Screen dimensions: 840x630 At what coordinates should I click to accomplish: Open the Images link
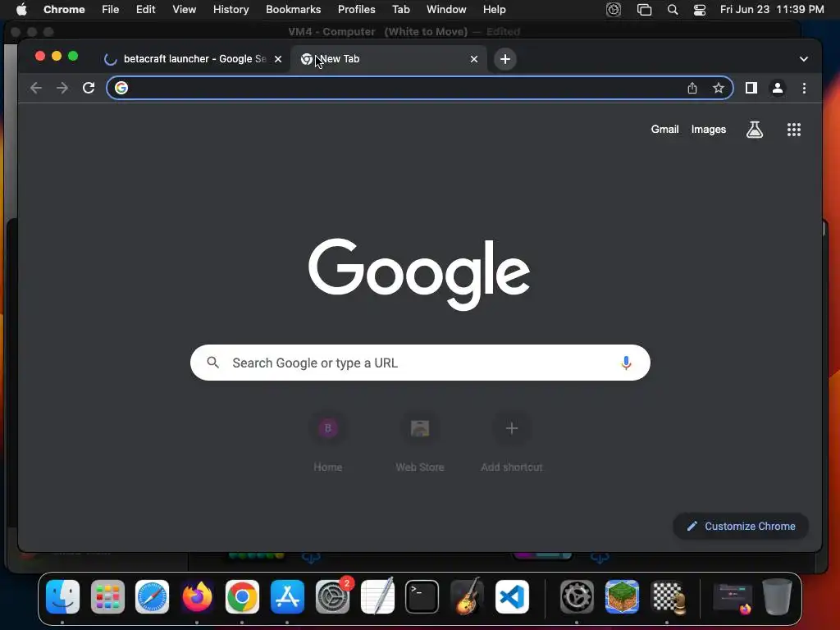708,129
